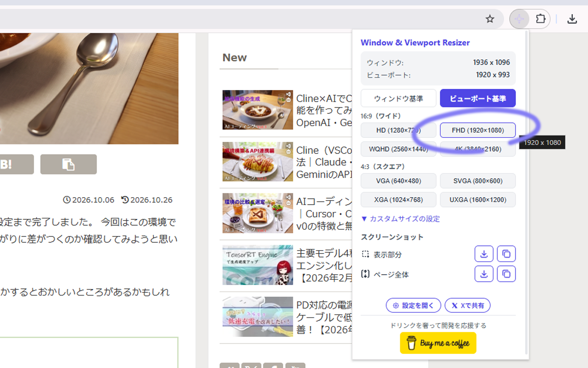This screenshot has height=368, width=588.
Task: Switch to ウィンドウ基準 mode
Action: click(x=398, y=98)
